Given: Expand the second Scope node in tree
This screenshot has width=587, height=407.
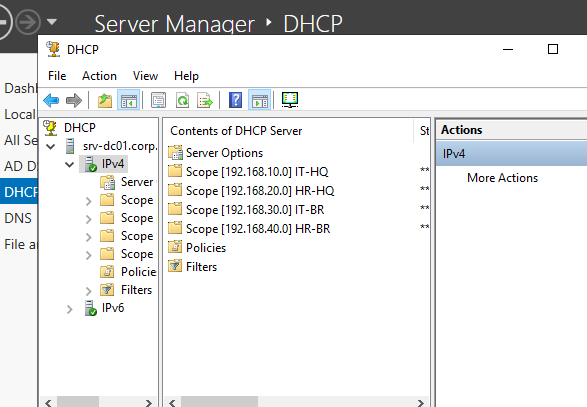Looking at the screenshot, I should (88, 219).
